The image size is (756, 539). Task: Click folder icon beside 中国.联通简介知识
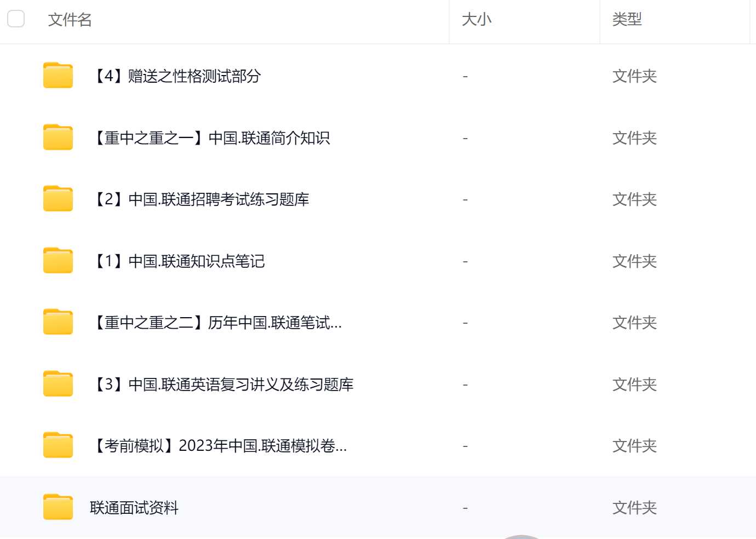[x=58, y=137]
